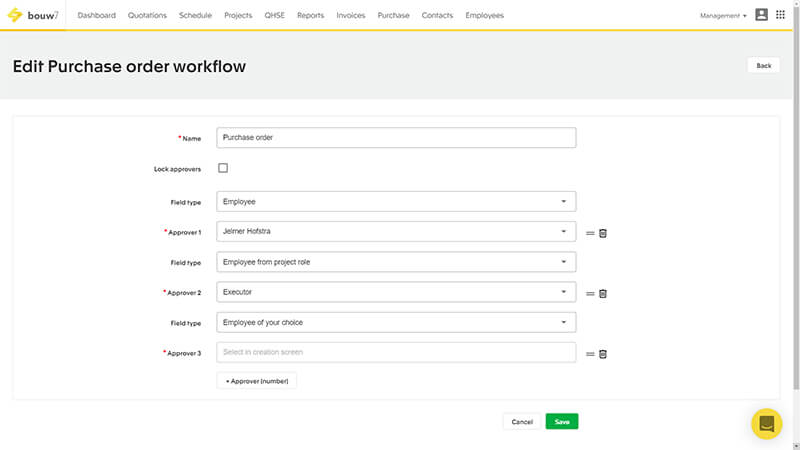Open the Jelmer Hofstra approver dropdown
Image resolution: width=800 pixels, height=450 pixels.
pos(396,232)
